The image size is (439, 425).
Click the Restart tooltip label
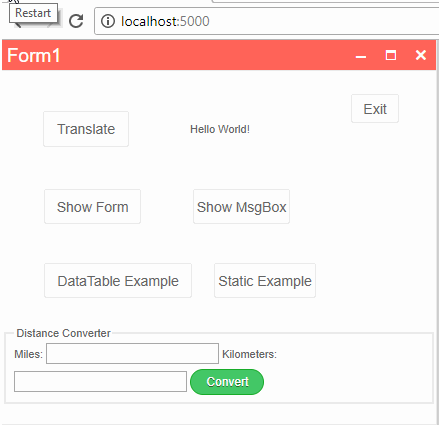[x=33, y=13]
